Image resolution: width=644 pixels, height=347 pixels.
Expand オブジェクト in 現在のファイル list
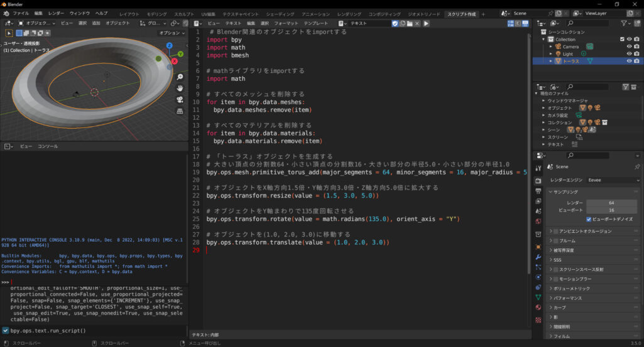543,108
